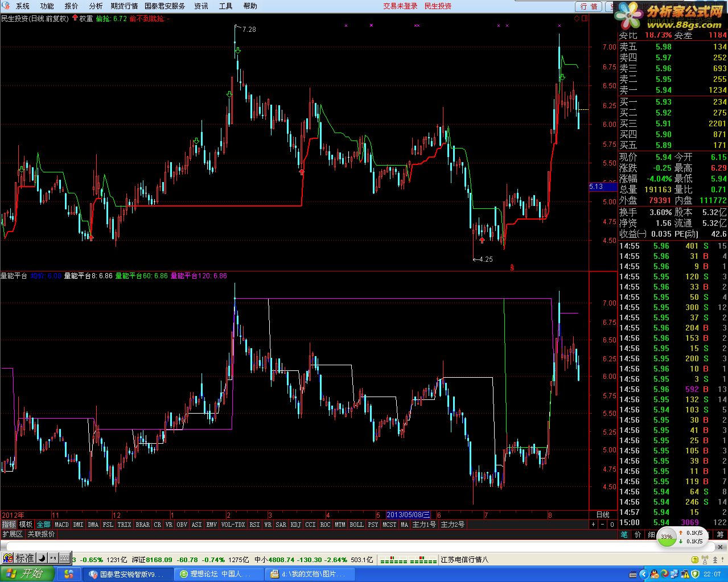Select the 价 tab under tick list
The width and height of the screenshot is (728, 582).
(x=637, y=534)
